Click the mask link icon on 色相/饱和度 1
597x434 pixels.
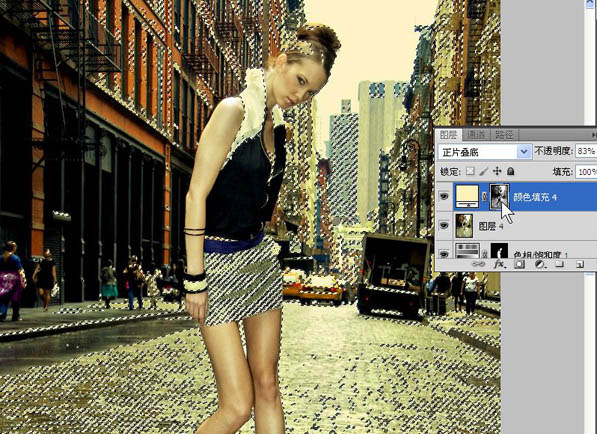pyautogui.click(x=485, y=253)
